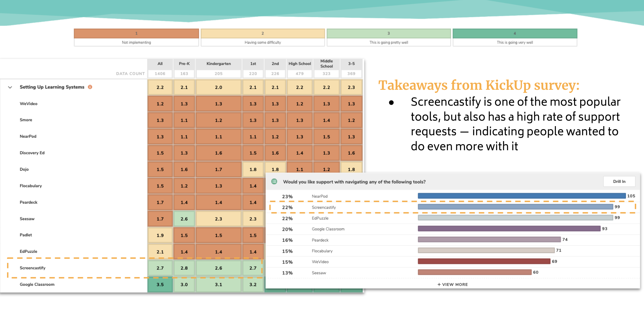Click the data count 1406 under All
This screenshot has width=644, height=309.
click(x=160, y=74)
